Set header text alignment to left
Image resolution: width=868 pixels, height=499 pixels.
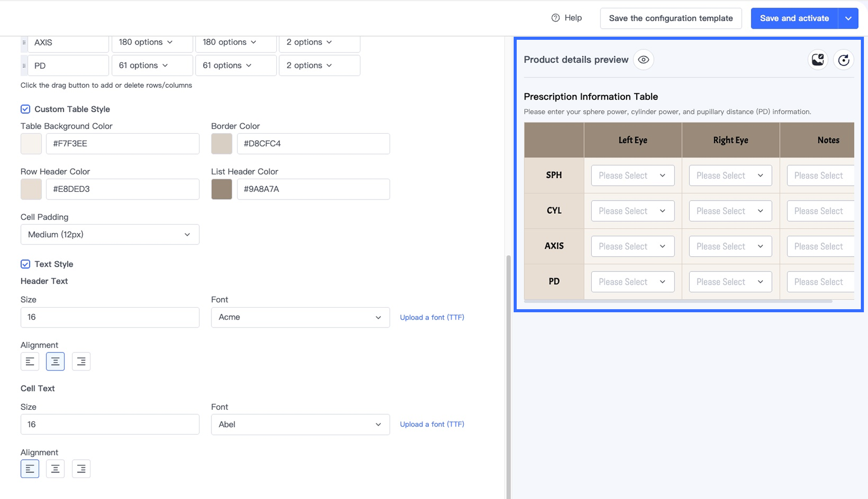[30, 361]
